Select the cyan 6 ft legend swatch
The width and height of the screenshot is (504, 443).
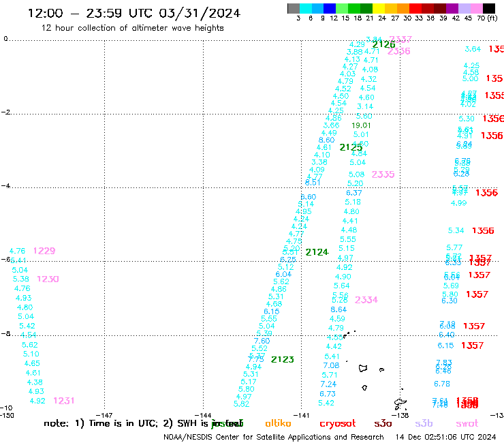pos(306,9)
